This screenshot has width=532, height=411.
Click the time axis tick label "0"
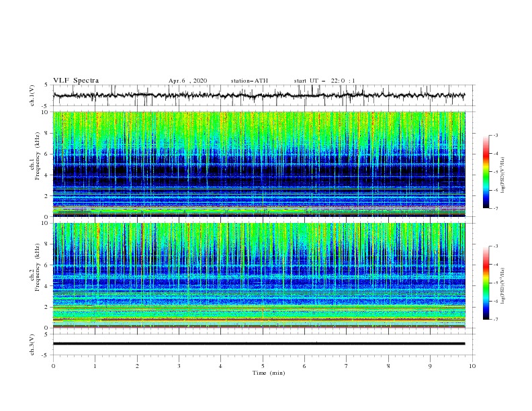53,366
